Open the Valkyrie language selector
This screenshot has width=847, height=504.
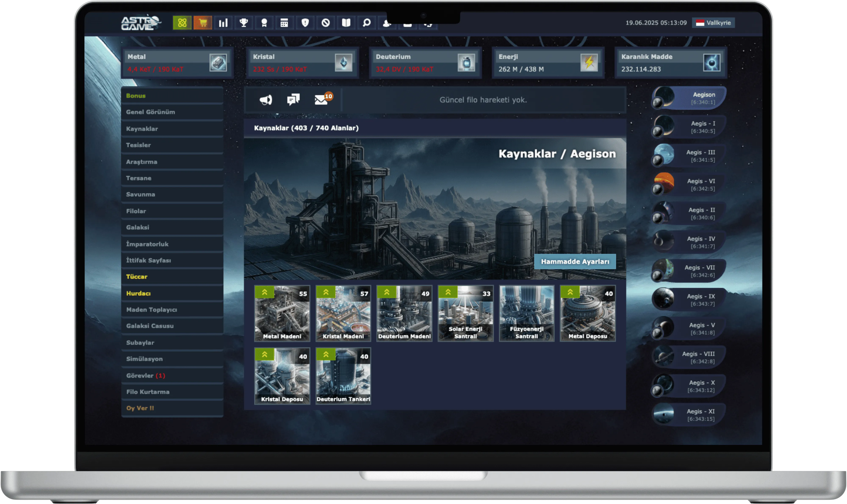click(713, 23)
